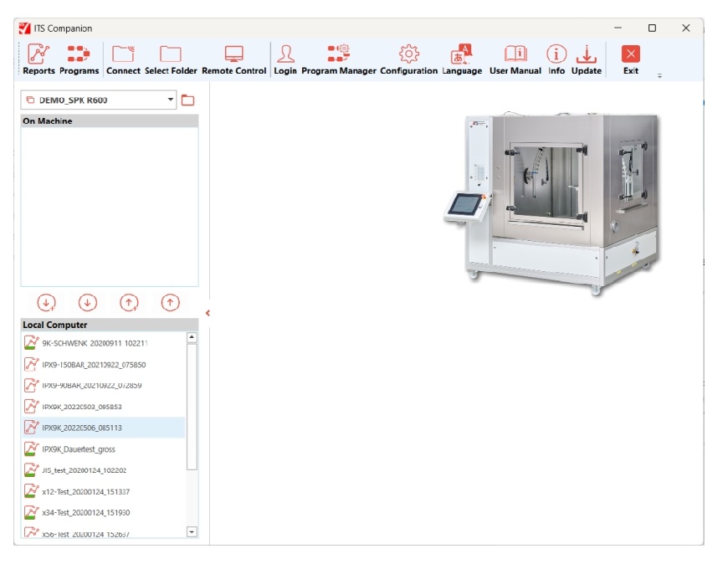Click the Login button
The width and height of the screenshot is (728, 569).
[285, 59]
